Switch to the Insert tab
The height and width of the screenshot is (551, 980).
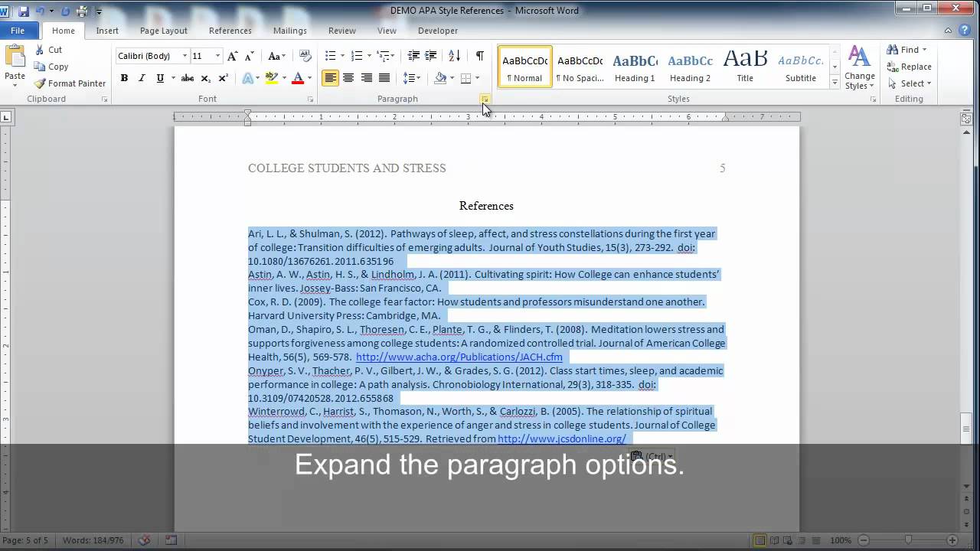pyautogui.click(x=107, y=31)
